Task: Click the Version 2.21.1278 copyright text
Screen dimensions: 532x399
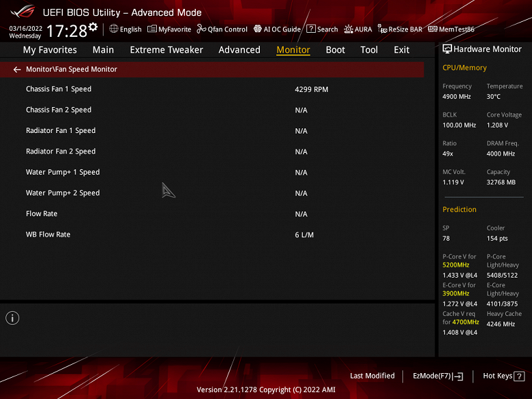Action: click(x=266, y=389)
